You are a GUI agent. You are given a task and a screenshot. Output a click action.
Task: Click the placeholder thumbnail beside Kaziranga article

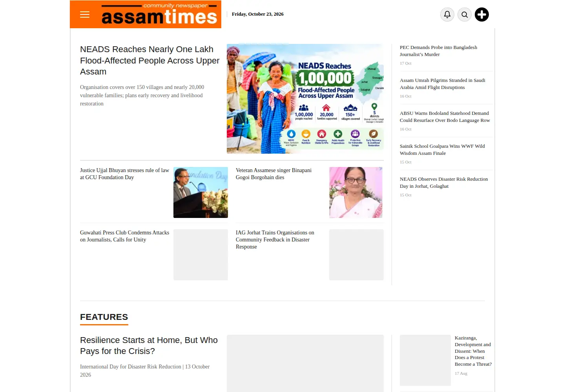tap(425, 360)
